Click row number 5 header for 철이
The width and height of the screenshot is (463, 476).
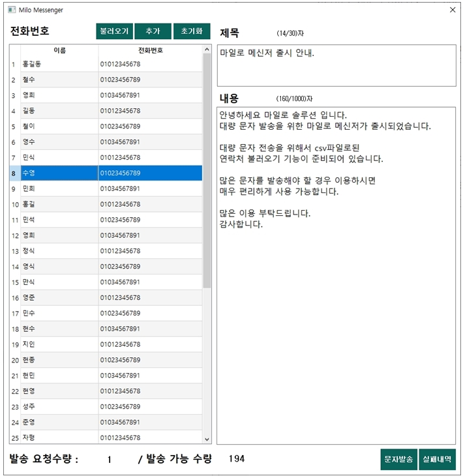(x=14, y=126)
